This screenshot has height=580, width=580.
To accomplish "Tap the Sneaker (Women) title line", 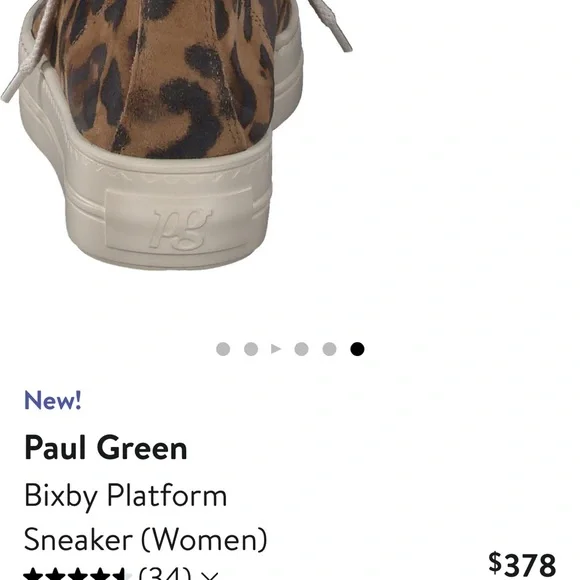I will coord(145,539).
